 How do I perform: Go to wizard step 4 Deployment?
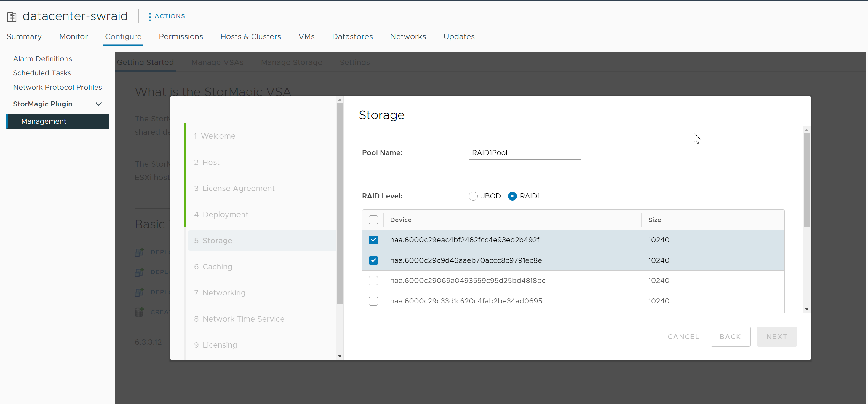pos(221,214)
